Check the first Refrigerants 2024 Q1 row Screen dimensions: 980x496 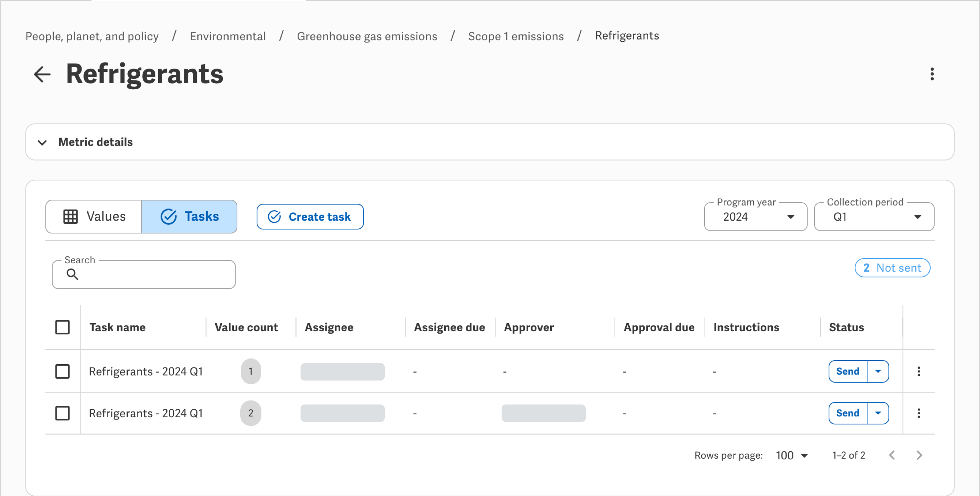click(x=63, y=371)
